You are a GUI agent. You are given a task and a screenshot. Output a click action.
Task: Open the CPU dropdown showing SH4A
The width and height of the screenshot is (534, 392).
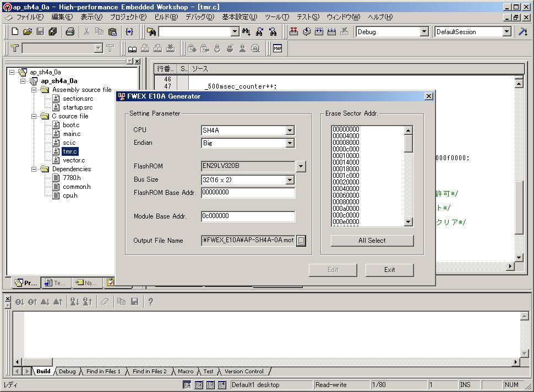click(x=290, y=130)
